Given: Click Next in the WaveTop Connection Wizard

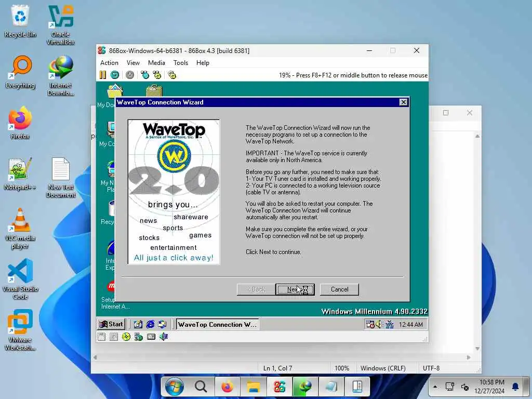Looking at the screenshot, I should pyautogui.click(x=295, y=289).
